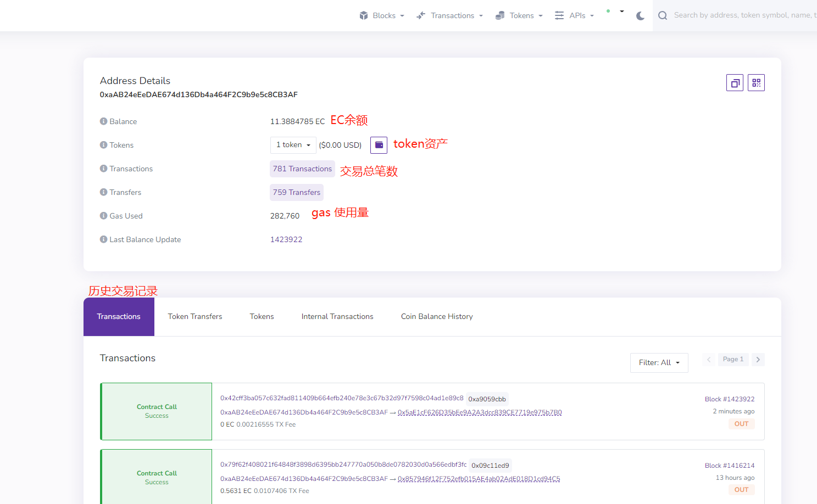Copy the address with the copy icon

tap(735, 83)
